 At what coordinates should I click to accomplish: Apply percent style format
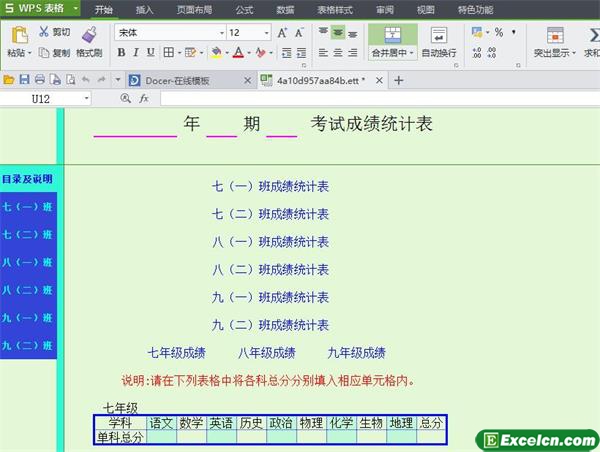pos(499,32)
